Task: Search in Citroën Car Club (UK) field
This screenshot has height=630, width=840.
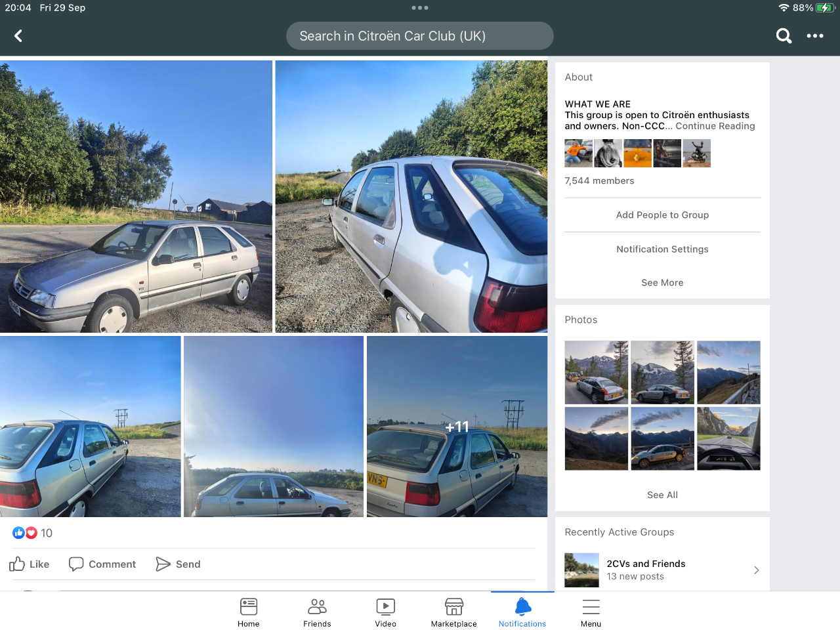Action: pos(420,36)
